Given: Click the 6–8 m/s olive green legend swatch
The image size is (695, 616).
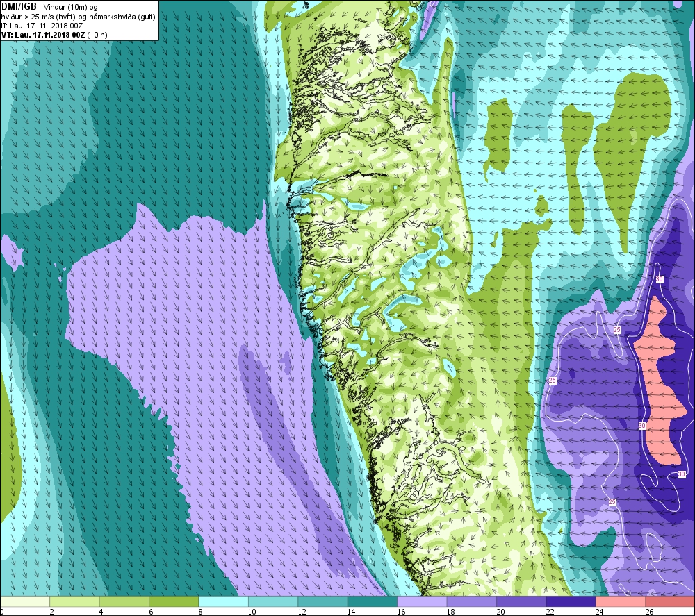Looking at the screenshot, I should pos(174,601).
